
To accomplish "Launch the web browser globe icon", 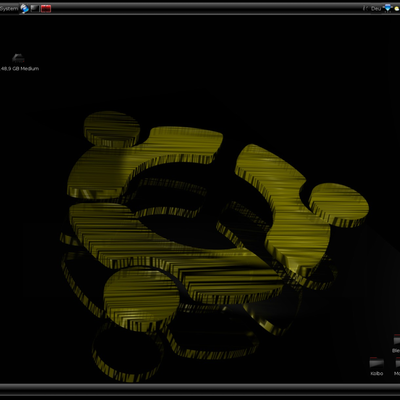I will pos(25,9).
